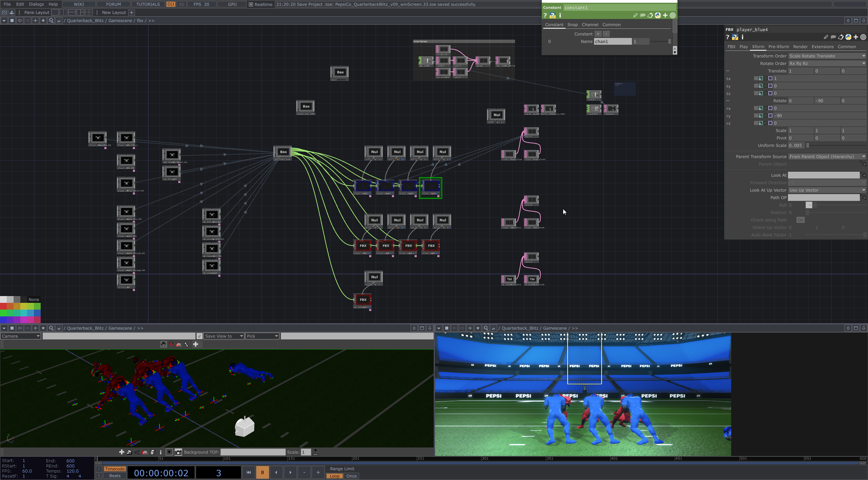The width and height of the screenshot is (868, 480).
Task: Open the Transform Order dropdown
Action: (827, 56)
